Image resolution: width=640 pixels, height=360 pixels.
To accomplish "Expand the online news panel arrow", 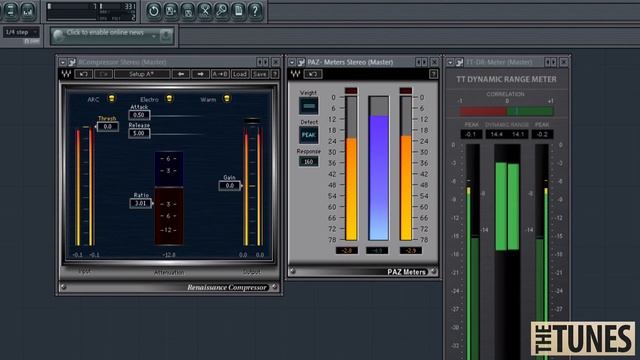I will point(154,36).
